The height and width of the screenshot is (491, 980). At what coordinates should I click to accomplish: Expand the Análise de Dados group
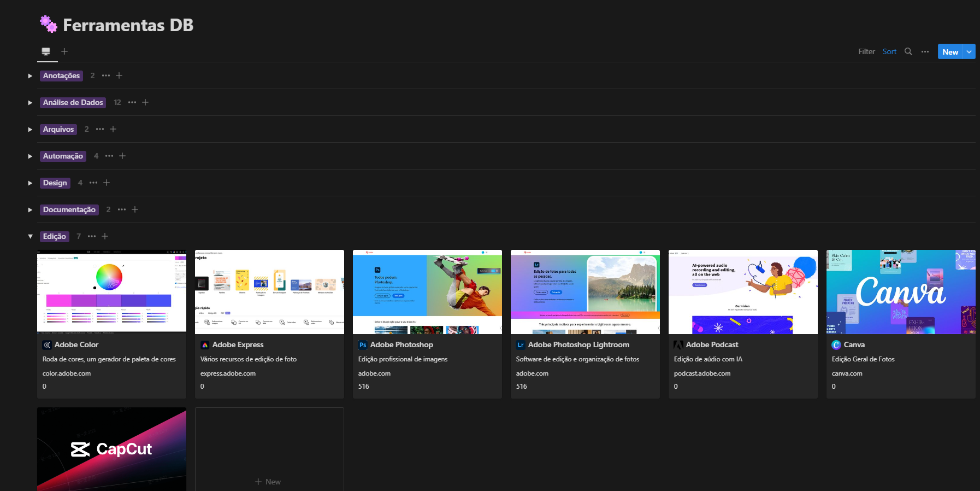click(30, 103)
